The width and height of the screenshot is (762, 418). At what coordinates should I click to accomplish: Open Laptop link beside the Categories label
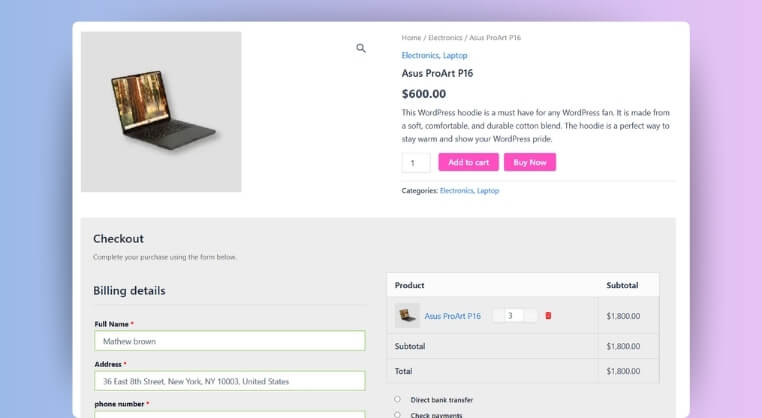click(488, 191)
